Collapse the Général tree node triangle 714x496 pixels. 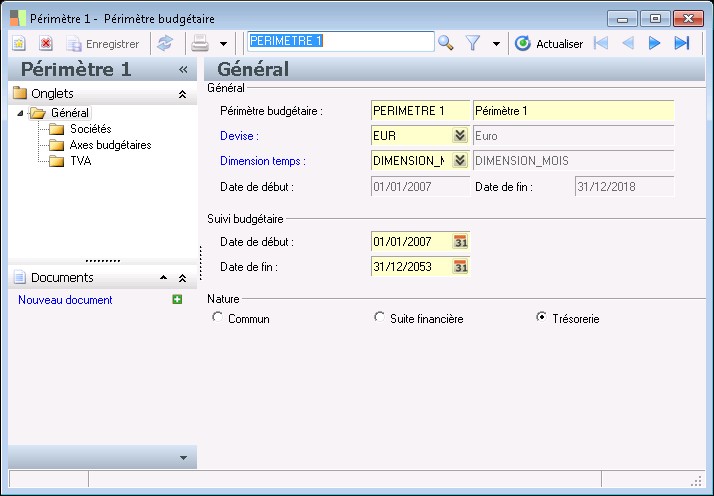[20, 113]
